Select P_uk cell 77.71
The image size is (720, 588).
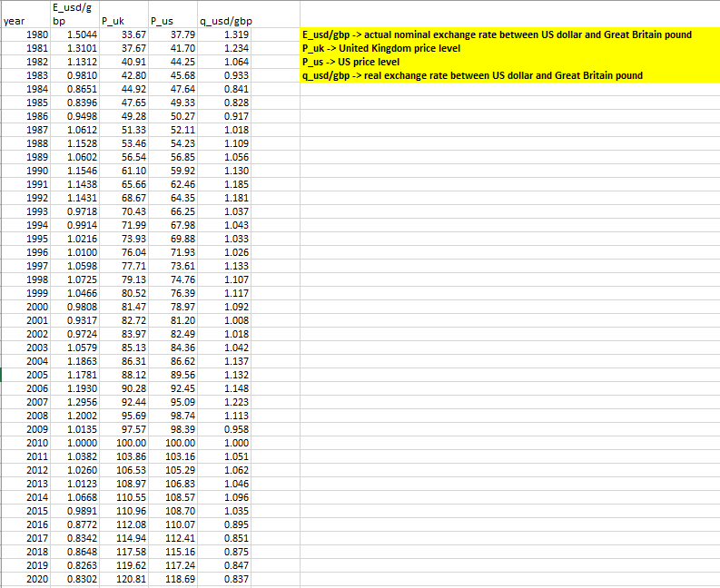[124, 266]
